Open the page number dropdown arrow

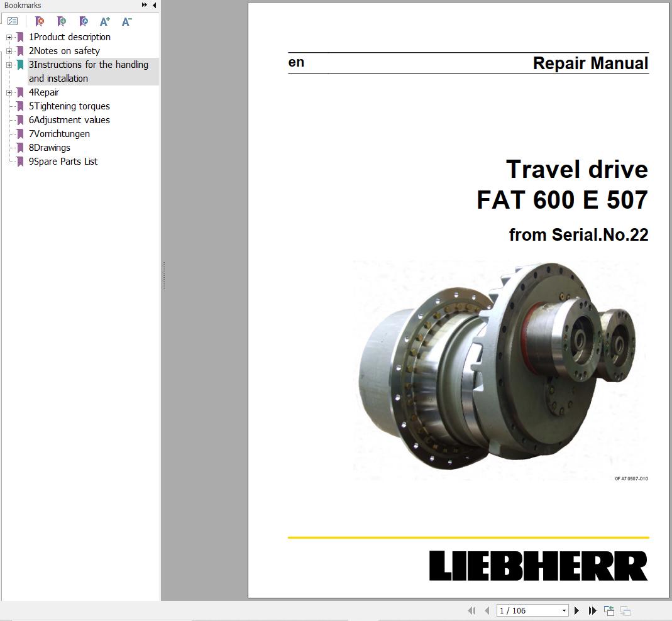(x=564, y=610)
